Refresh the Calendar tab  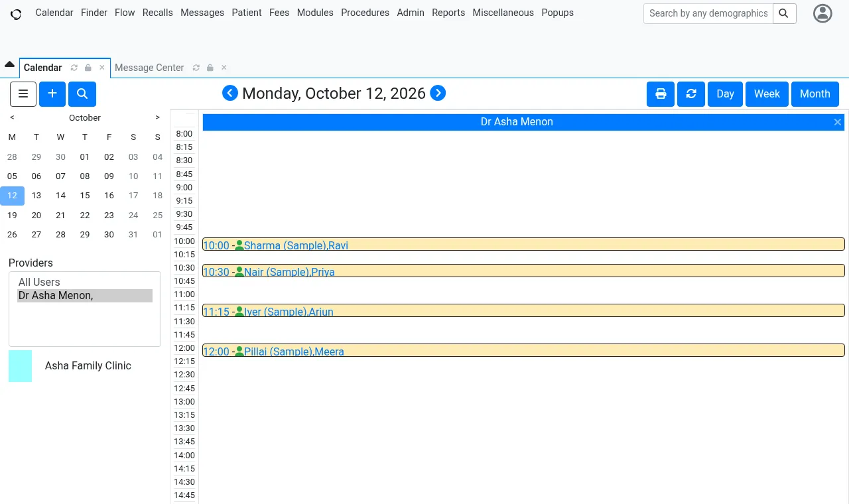tap(74, 68)
